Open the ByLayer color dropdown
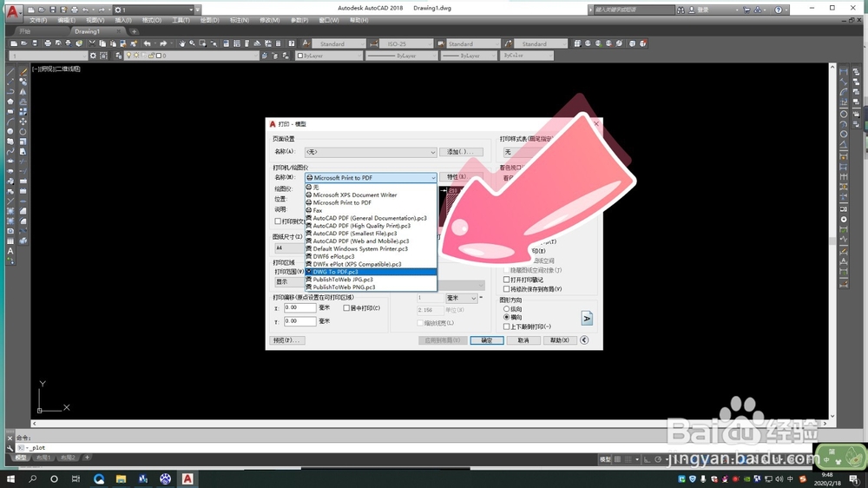 click(x=329, y=56)
